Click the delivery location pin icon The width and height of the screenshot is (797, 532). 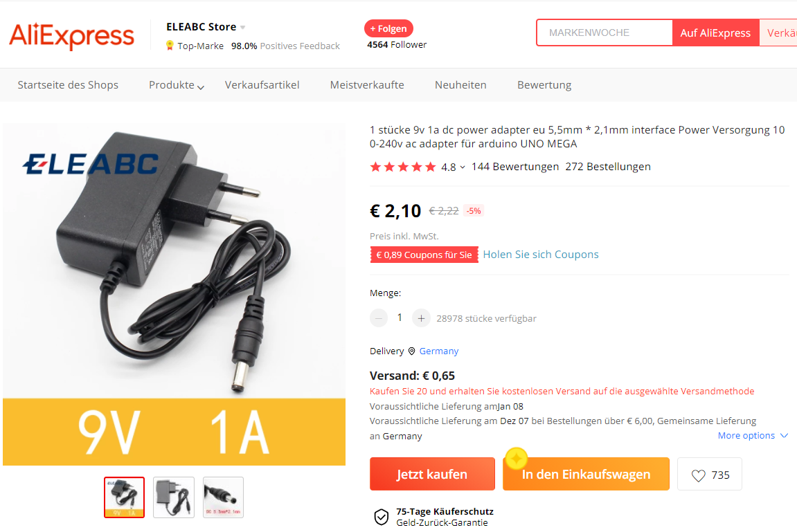(412, 351)
